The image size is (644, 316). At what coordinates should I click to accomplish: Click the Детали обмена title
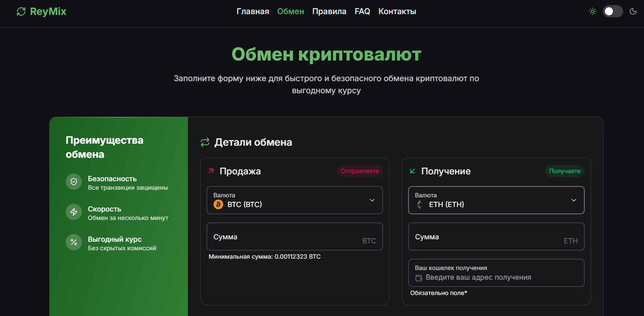pyautogui.click(x=253, y=142)
